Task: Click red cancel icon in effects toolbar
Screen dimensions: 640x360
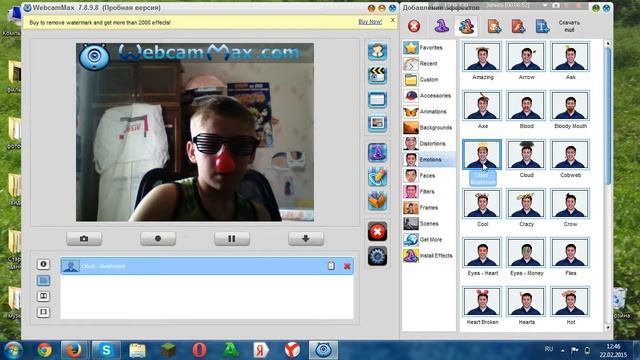Action: point(414,26)
